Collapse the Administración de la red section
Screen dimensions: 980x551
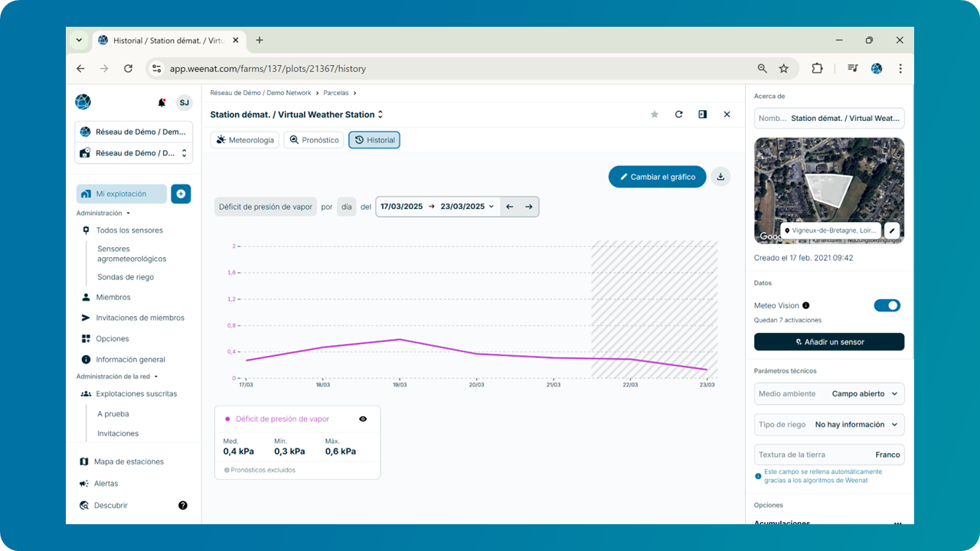point(117,377)
